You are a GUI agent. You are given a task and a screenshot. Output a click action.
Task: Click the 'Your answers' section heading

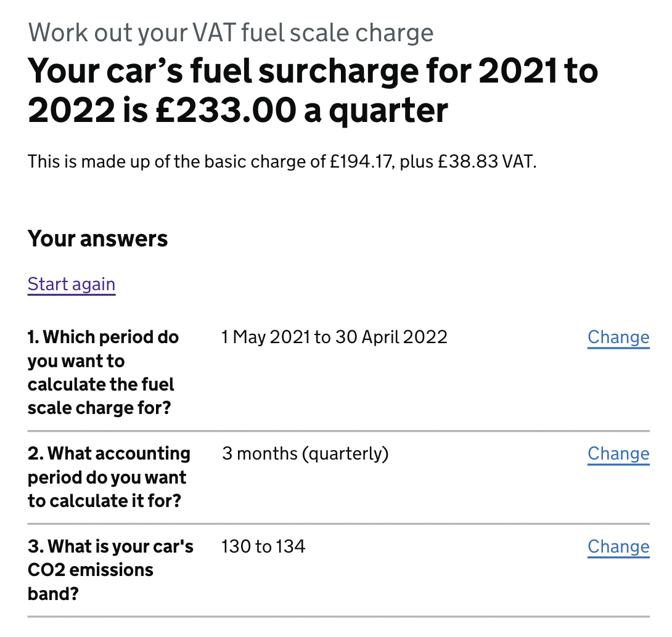point(97,238)
